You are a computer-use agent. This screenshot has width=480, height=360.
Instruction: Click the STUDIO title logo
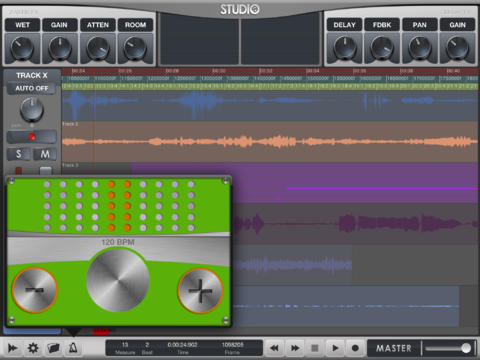click(x=240, y=9)
